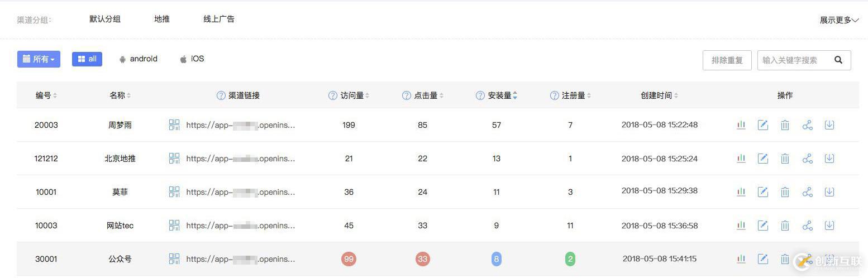Screen dimensions: 868x278
Task: Select 地推 channel group tab
Action: (162, 19)
